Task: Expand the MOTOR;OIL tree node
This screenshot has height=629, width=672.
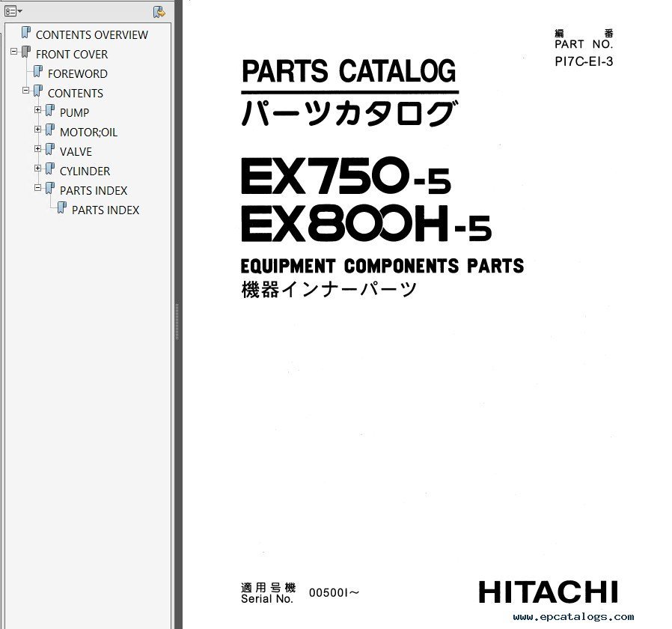Action: pyautogui.click(x=37, y=129)
